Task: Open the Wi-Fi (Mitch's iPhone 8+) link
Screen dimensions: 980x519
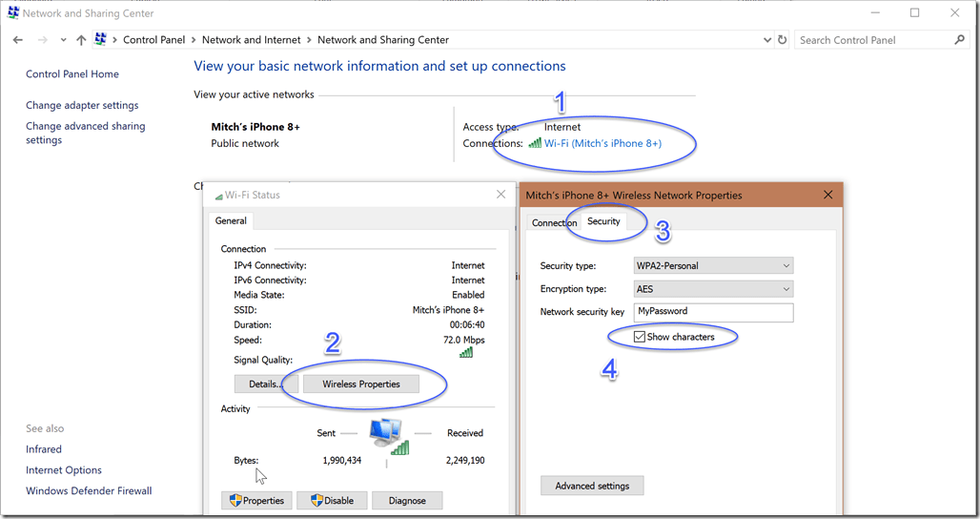Action: click(602, 143)
